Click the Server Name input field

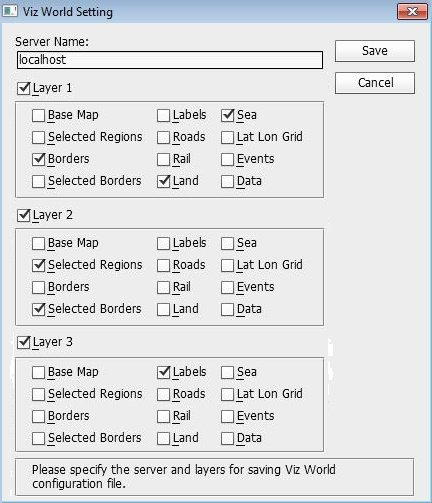[170, 60]
